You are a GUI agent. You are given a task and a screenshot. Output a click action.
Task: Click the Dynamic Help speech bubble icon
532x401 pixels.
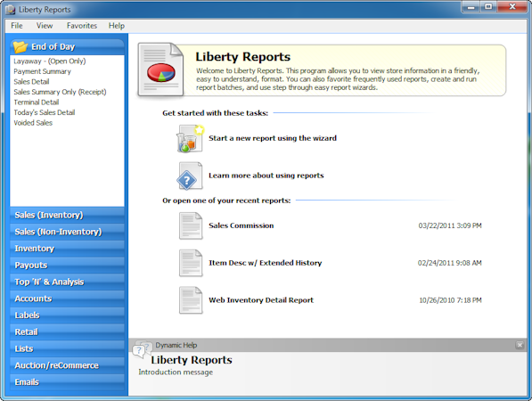click(143, 349)
